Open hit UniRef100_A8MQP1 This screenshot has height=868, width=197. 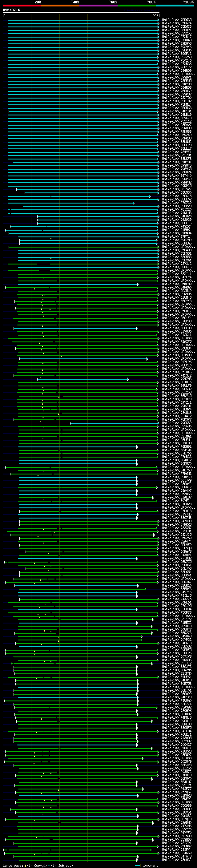tap(177, 30)
